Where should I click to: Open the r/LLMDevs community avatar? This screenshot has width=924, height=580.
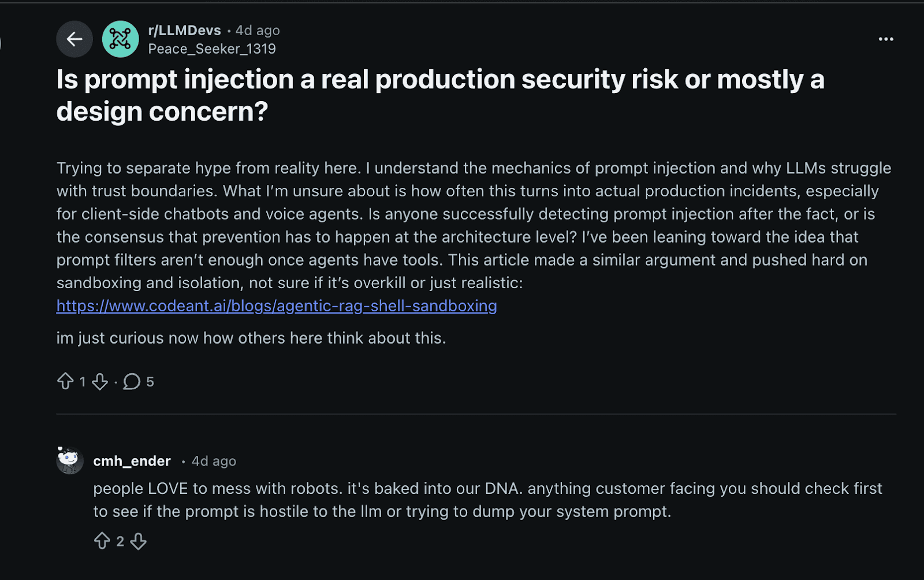pos(120,39)
